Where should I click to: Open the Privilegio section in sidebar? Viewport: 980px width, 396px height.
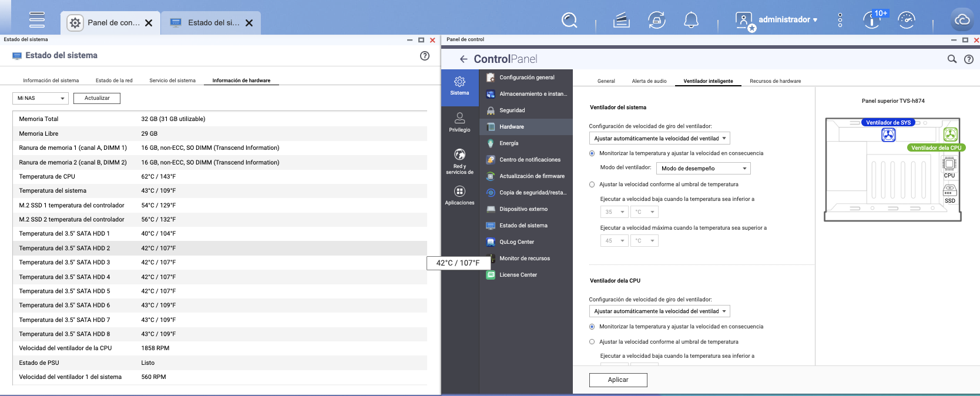pos(459,122)
